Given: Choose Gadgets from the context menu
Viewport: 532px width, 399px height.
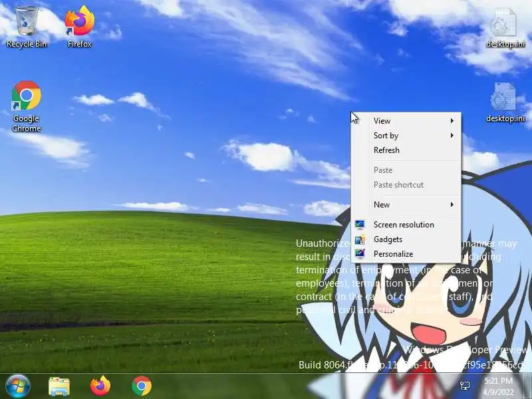Looking at the screenshot, I should click(406, 239).
